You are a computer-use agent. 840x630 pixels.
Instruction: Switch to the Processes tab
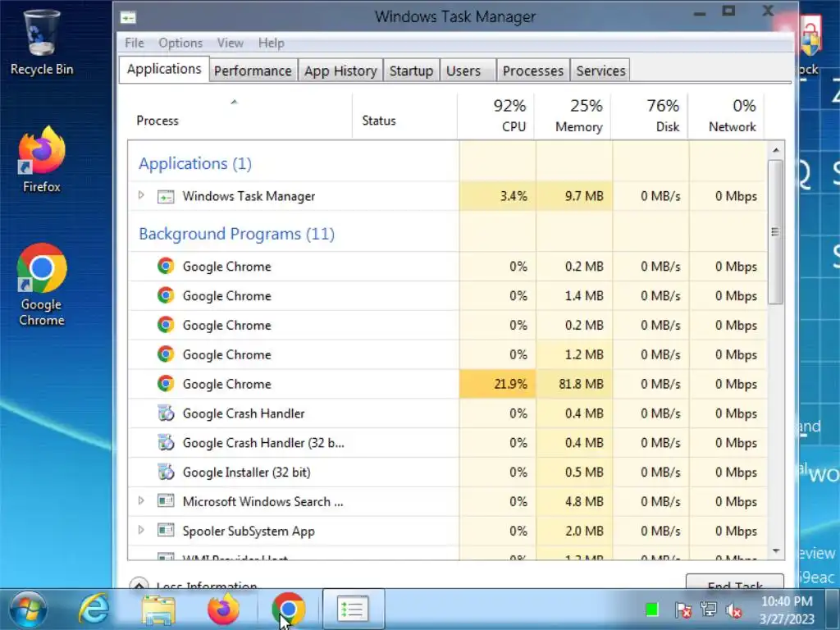[x=533, y=71]
